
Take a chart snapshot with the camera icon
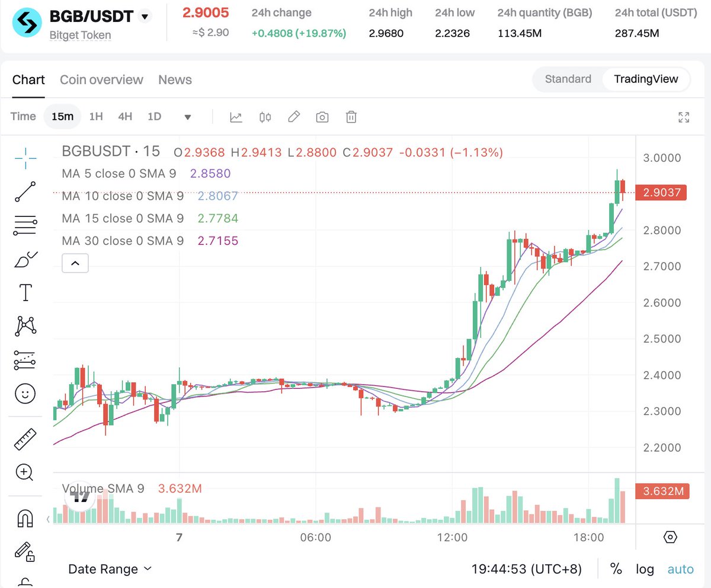coord(322,117)
